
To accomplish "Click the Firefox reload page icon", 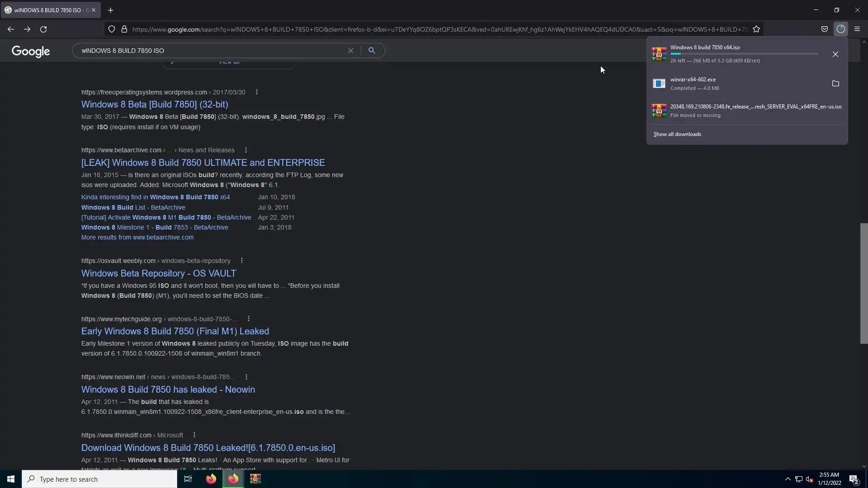I will pos(43,29).
